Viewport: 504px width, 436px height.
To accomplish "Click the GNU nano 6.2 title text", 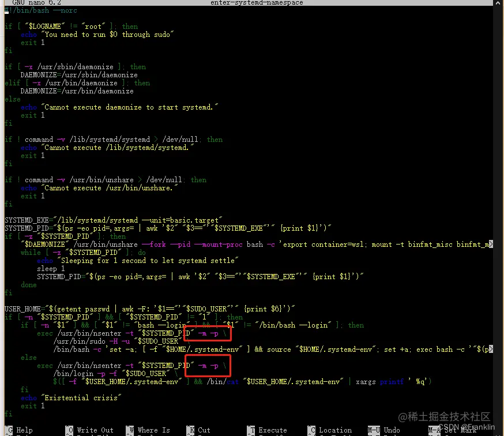I will 36,2.
